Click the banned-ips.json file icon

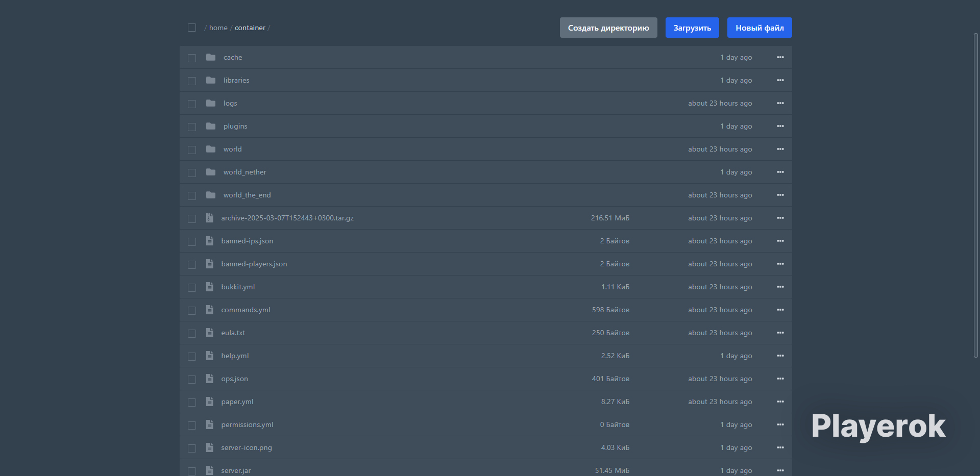pyautogui.click(x=209, y=241)
